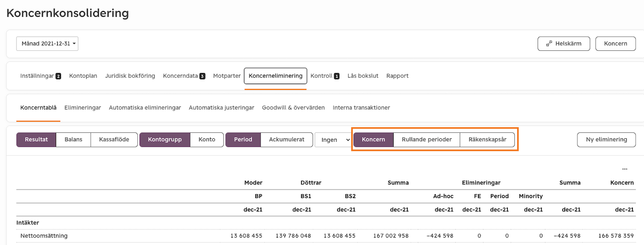Screen dimensions: 644x245
Task: Open Interna transaktioner sub-tab
Action: pos(361,107)
